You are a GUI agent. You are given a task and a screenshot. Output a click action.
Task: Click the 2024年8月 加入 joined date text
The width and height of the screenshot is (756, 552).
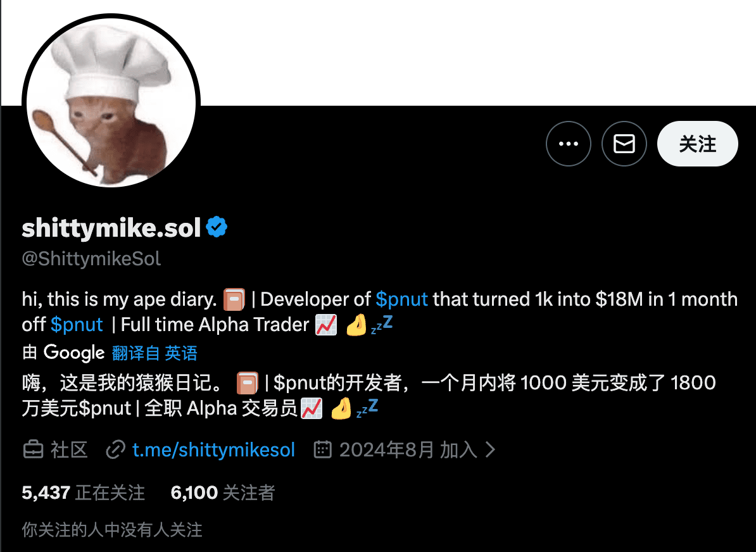click(408, 450)
